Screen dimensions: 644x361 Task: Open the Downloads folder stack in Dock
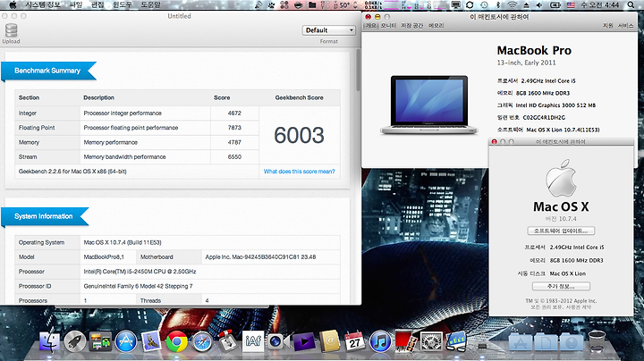(572, 341)
